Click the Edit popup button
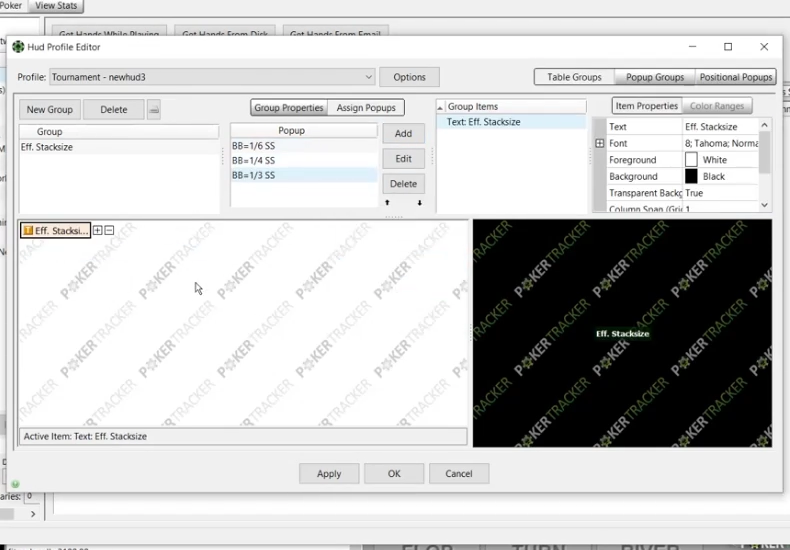The image size is (790, 550). point(403,159)
